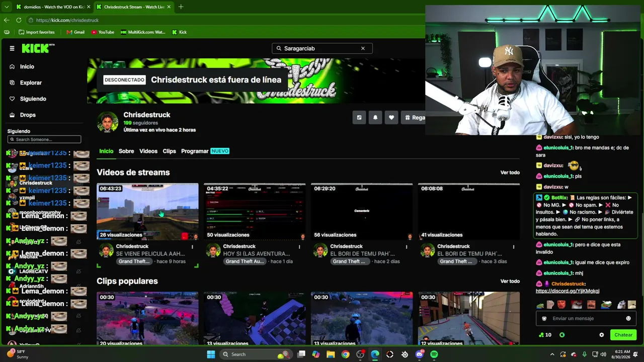
Task: Toggle the heart follow button
Action: click(391, 118)
